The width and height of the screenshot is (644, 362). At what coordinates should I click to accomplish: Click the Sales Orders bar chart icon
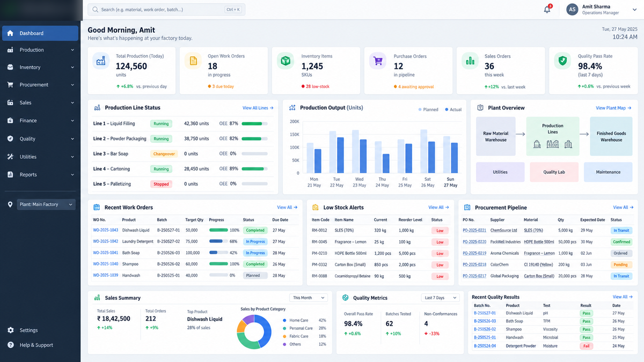point(470,61)
